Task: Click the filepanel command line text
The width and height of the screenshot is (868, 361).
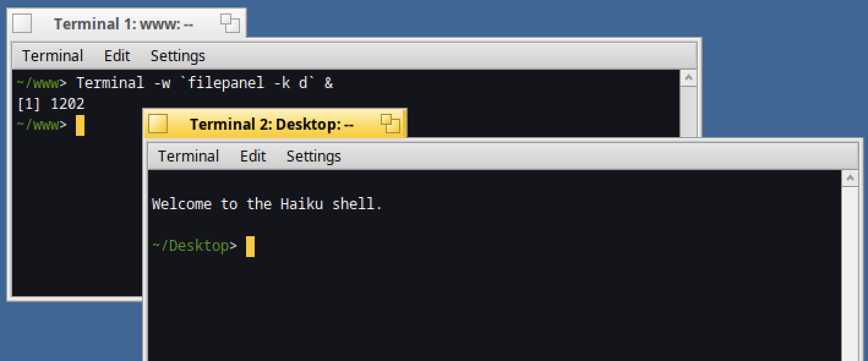Action: [204, 83]
